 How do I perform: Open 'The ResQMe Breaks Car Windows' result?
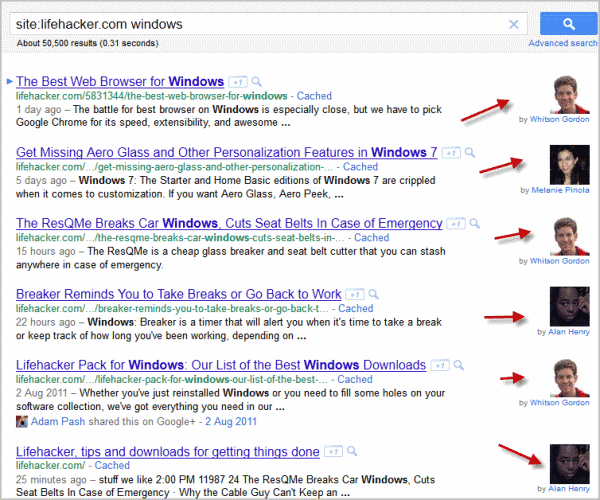tap(229, 223)
